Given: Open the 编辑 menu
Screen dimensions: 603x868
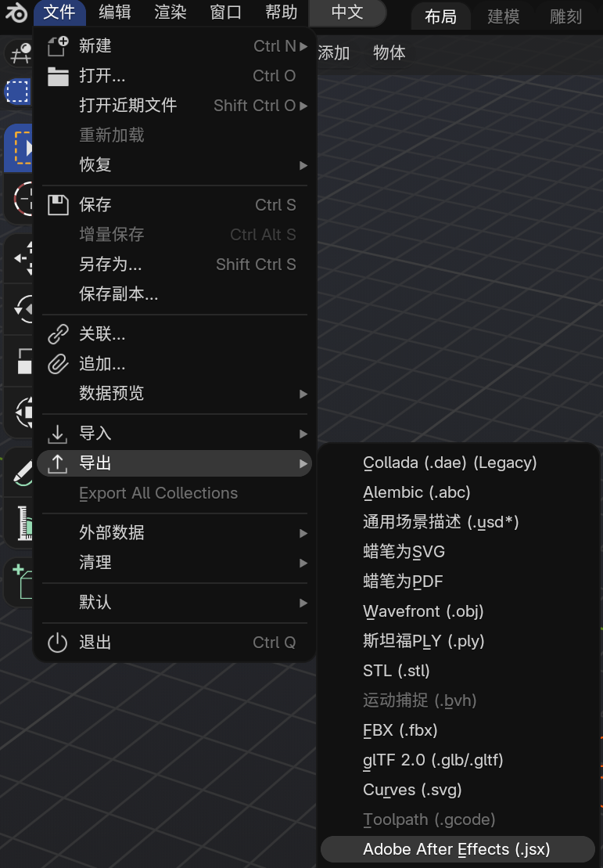Looking at the screenshot, I should [x=114, y=13].
